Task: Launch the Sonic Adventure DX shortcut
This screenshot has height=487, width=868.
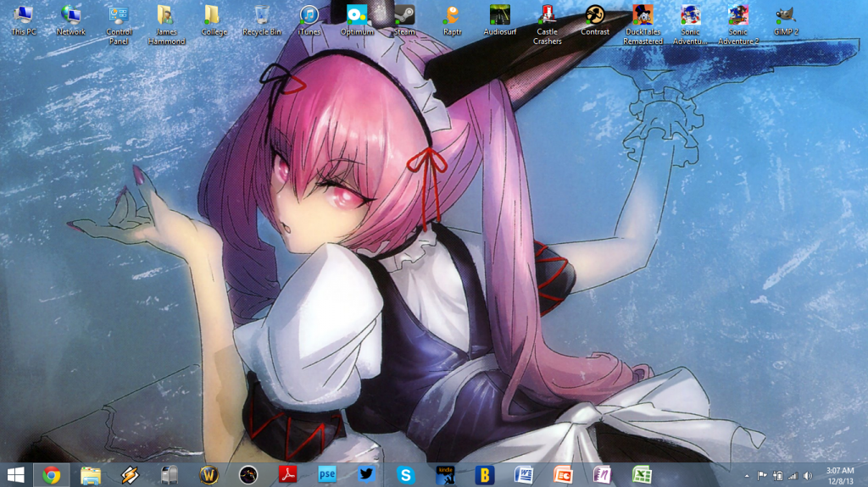Action: click(690, 25)
